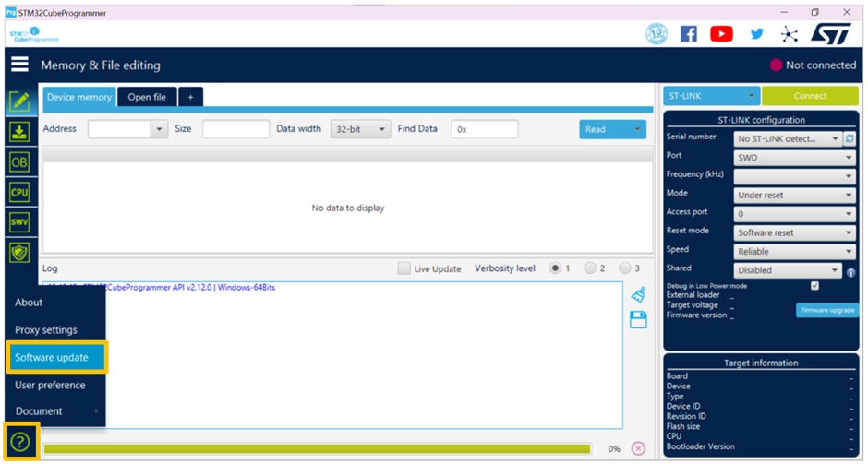
Task: Click the STM32CubeProgrammer logo
Action: pyautogui.click(x=34, y=34)
